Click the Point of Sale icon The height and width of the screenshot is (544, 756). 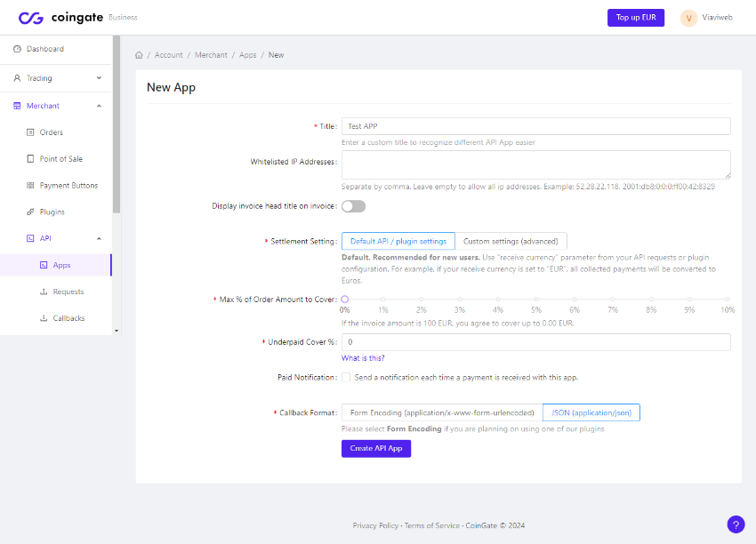tap(30, 159)
